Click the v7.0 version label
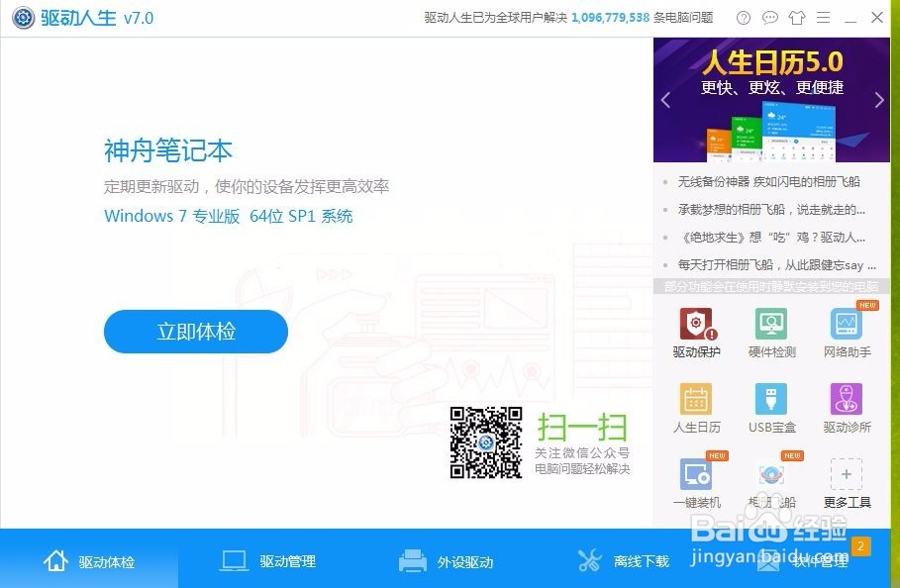900x588 pixels. click(x=139, y=19)
